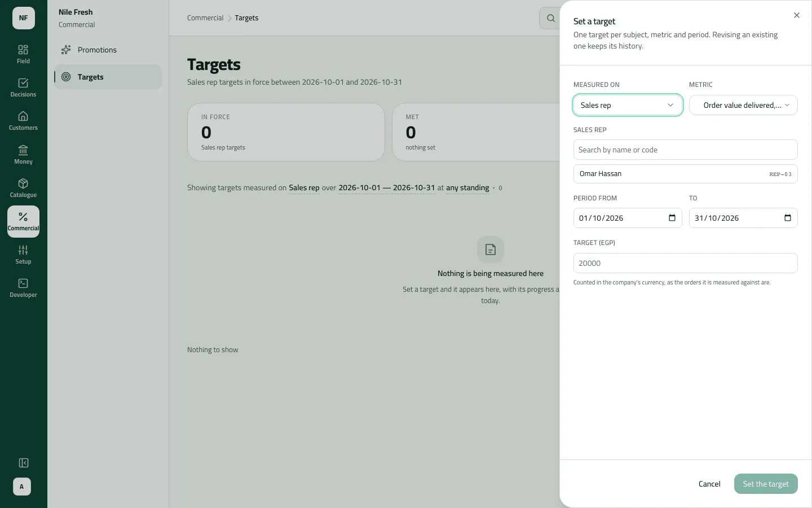Open the Money section

[23, 155]
